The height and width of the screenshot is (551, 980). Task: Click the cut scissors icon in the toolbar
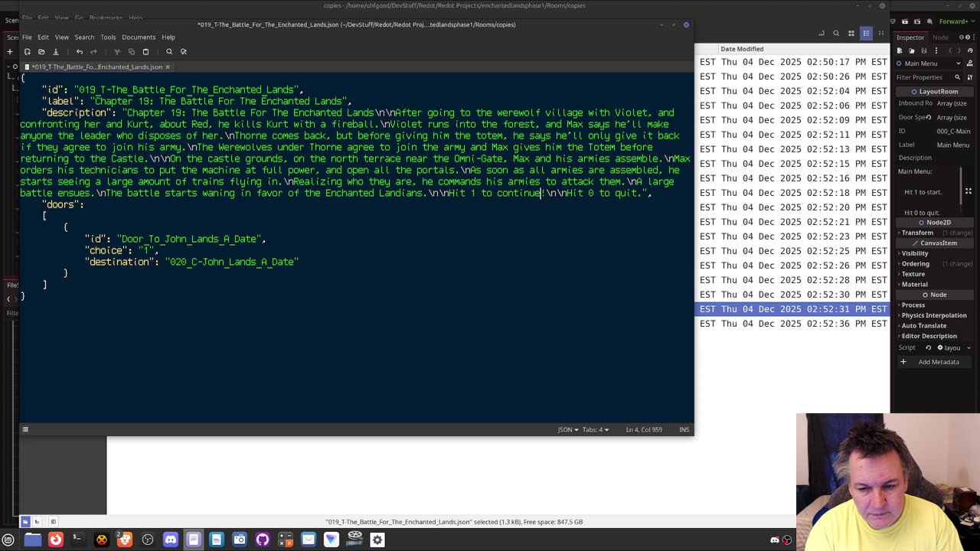pos(117,51)
